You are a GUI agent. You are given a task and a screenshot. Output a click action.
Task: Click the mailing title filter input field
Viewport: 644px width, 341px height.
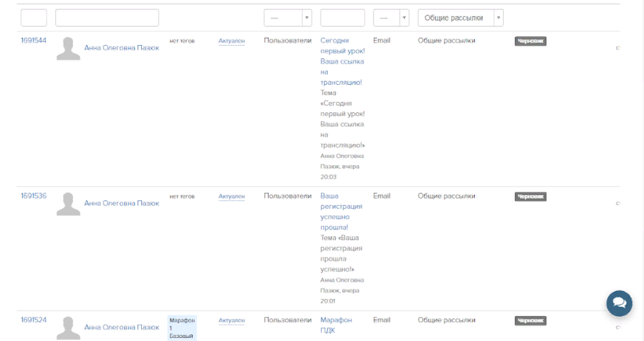click(343, 18)
